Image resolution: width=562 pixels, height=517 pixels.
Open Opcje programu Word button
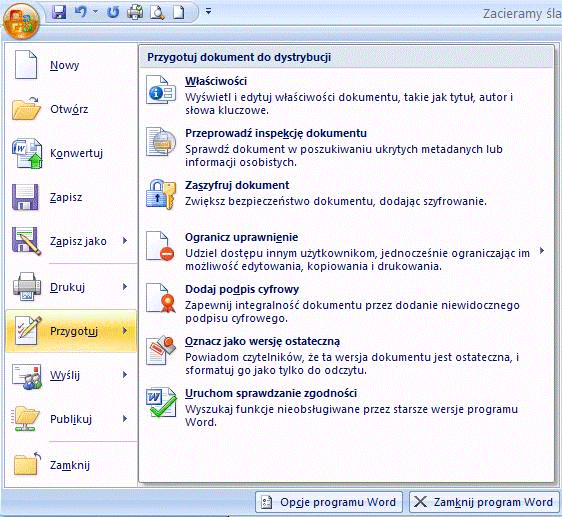click(x=329, y=502)
